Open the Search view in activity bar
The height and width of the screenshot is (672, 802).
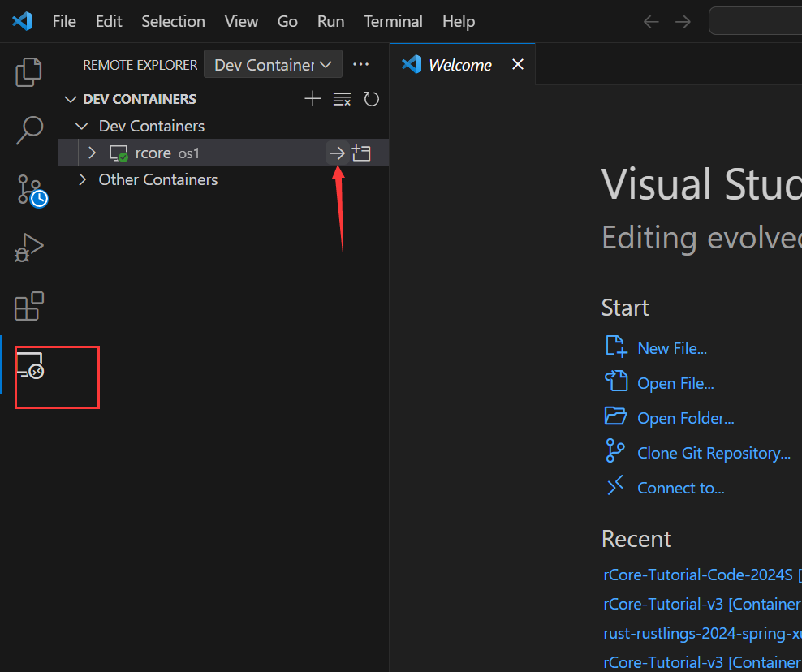pyautogui.click(x=29, y=131)
